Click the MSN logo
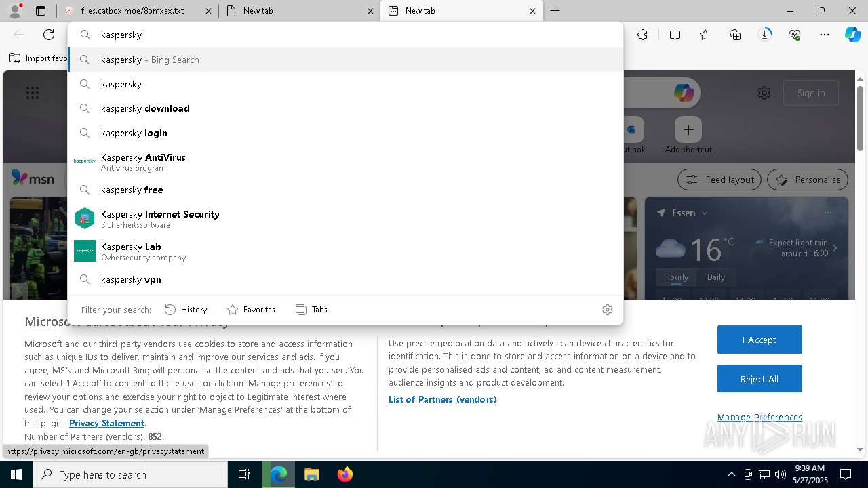Image resolution: width=868 pixels, height=488 pixels. pos(33,178)
